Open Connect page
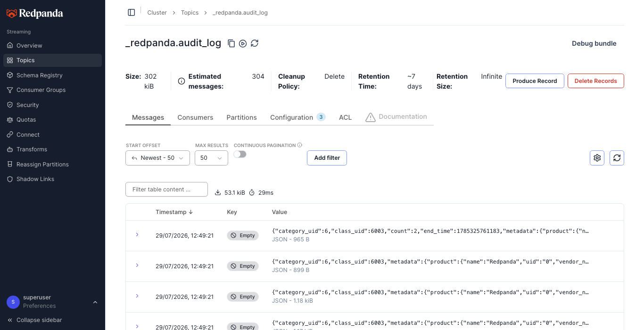This screenshot has height=330, width=644. point(52,135)
